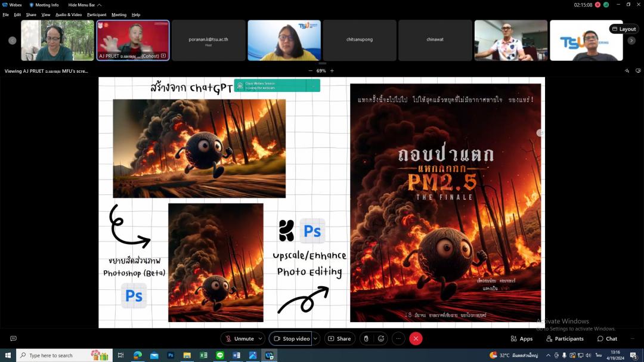
Task: Expand the video options arrow beside Stop video
Action: [x=315, y=339]
